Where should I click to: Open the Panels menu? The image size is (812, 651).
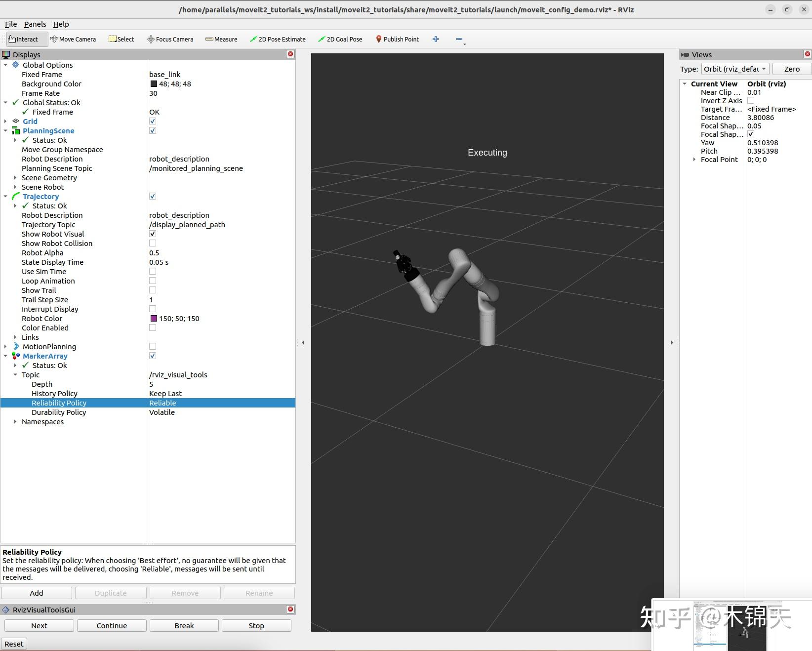35,24
